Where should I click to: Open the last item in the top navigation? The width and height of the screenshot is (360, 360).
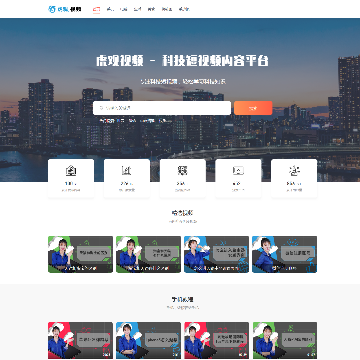pos(184,9)
